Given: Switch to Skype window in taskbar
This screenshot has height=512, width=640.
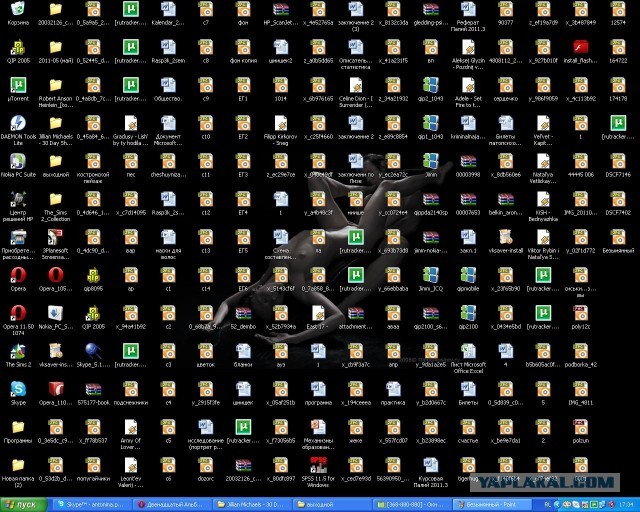Looking at the screenshot, I should point(92,505).
